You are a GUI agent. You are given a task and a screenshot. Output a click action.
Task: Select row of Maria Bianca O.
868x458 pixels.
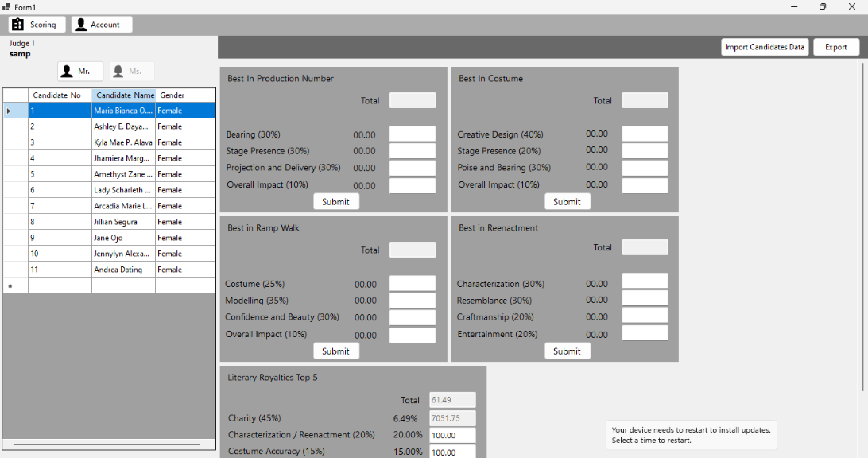[x=109, y=111]
